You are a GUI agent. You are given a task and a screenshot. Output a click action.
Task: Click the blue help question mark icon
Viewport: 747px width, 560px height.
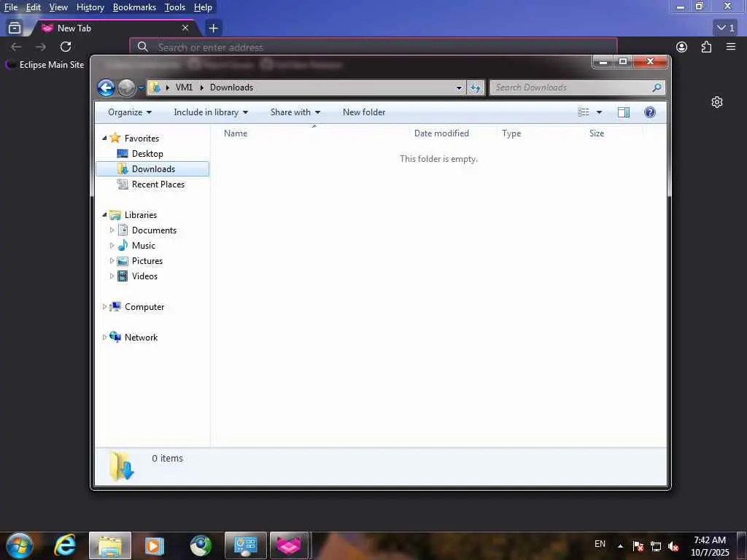650,112
